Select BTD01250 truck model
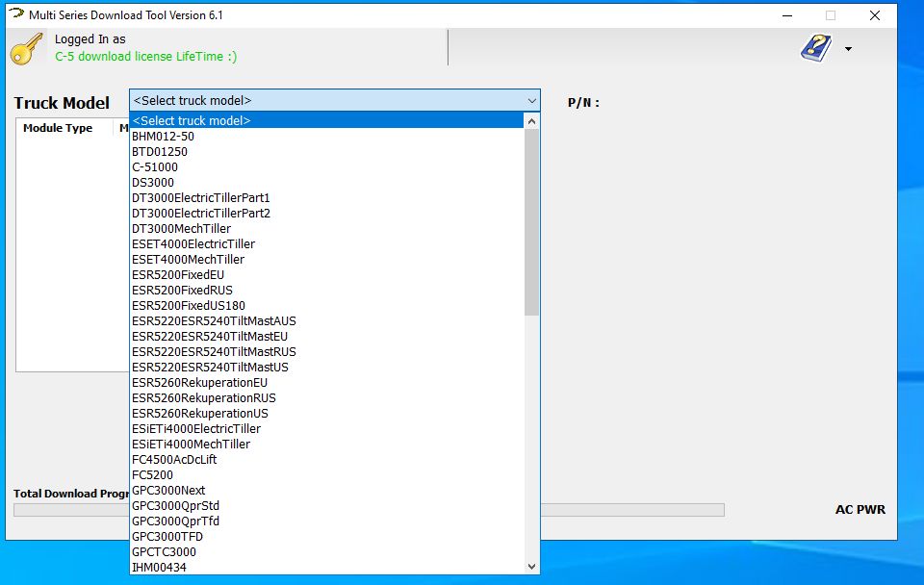The height and width of the screenshot is (585, 924). [x=326, y=151]
